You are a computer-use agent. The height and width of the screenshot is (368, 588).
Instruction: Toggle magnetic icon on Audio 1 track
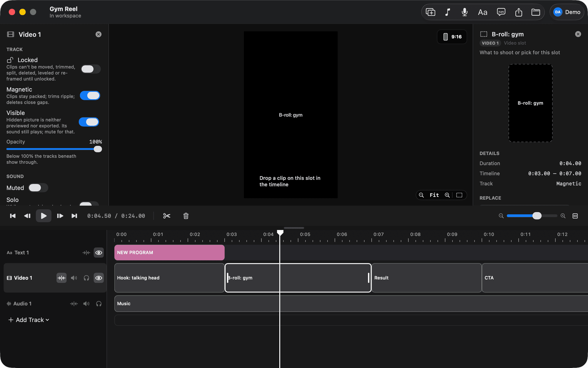click(x=74, y=304)
